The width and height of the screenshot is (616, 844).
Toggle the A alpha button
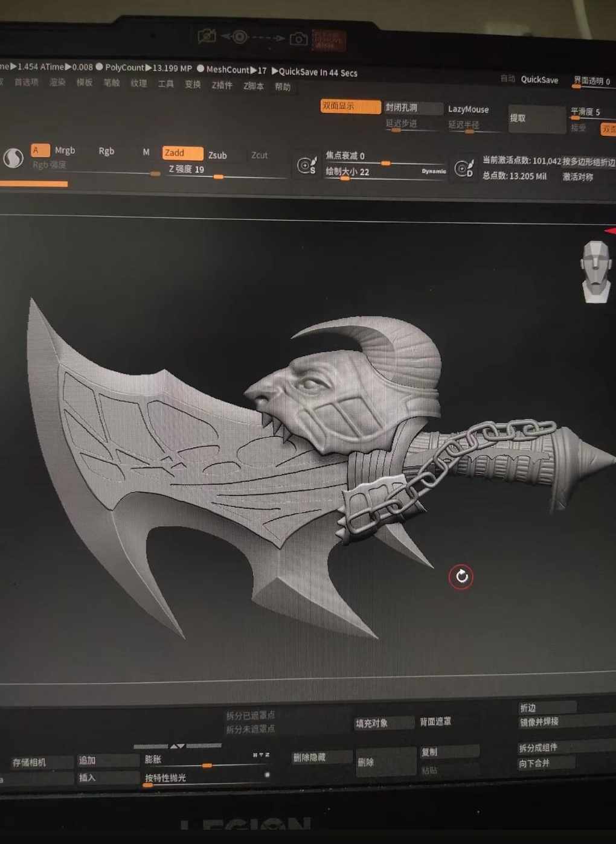coord(40,149)
